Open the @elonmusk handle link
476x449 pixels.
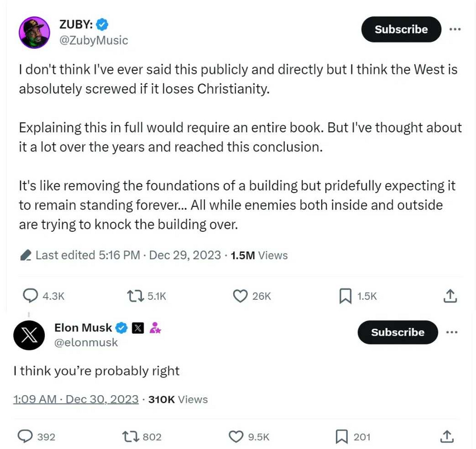[86, 342]
